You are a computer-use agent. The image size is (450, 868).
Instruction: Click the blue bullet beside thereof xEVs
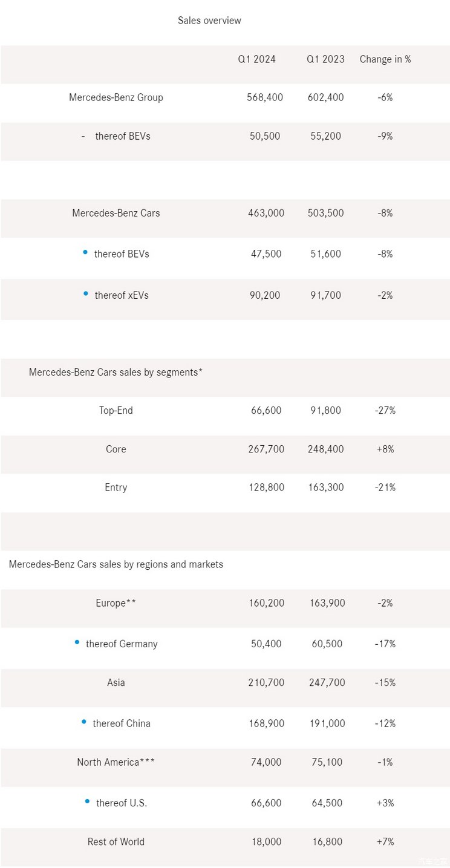pyautogui.click(x=85, y=293)
